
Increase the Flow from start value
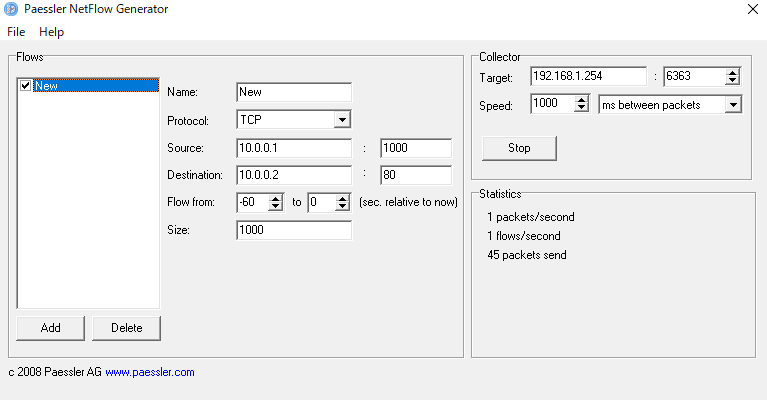pyautogui.click(x=276, y=198)
